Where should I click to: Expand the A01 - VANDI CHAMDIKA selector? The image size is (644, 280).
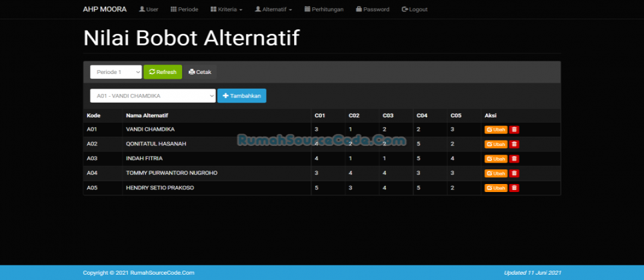(x=153, y=96)
